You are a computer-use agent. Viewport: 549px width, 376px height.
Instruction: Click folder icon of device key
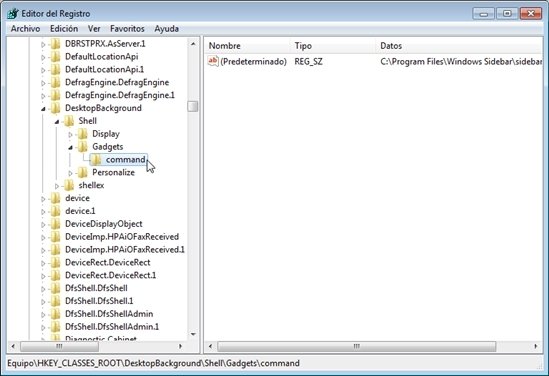pos(55,199)
